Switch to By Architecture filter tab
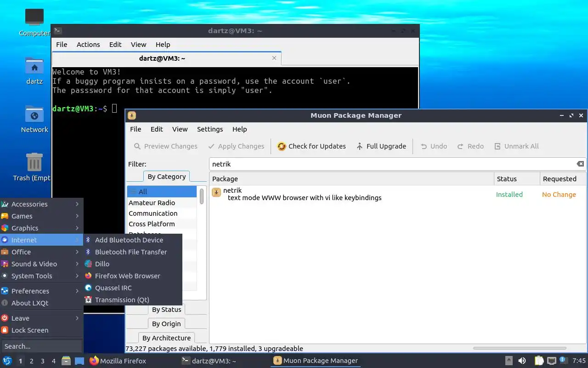The width and height of the screenshot is (588, 368). point(166,338)
